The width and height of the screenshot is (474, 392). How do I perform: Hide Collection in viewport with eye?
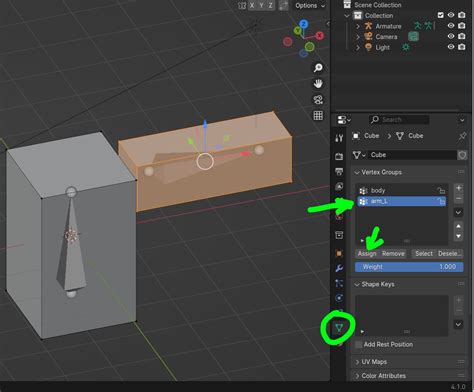point(451,15)
